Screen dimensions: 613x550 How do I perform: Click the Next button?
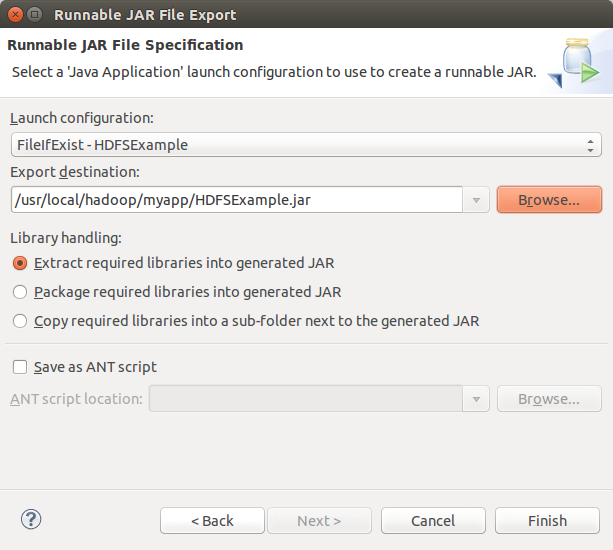click(x=319, y=521)
